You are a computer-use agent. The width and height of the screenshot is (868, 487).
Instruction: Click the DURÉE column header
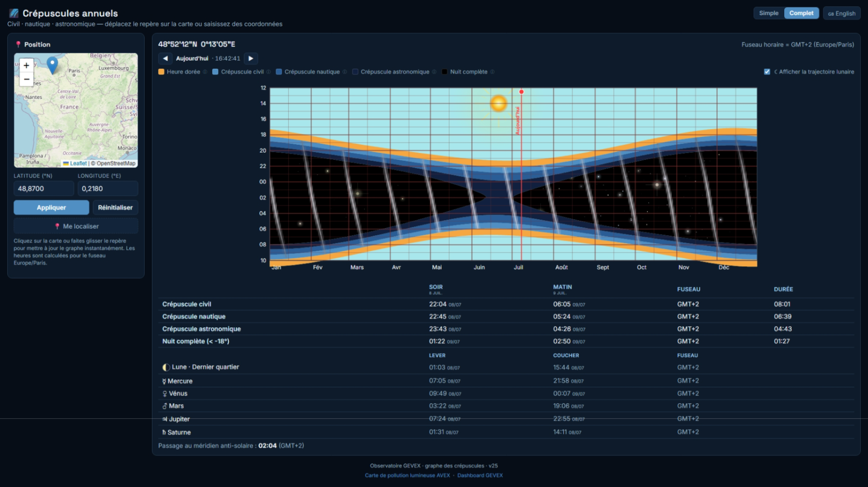pyautogui.click(x=783, y=290)
